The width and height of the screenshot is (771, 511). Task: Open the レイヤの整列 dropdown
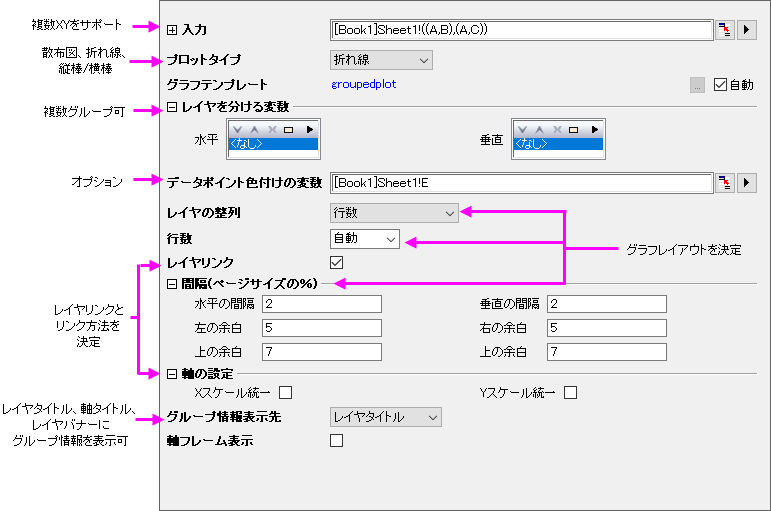(394, 213)
